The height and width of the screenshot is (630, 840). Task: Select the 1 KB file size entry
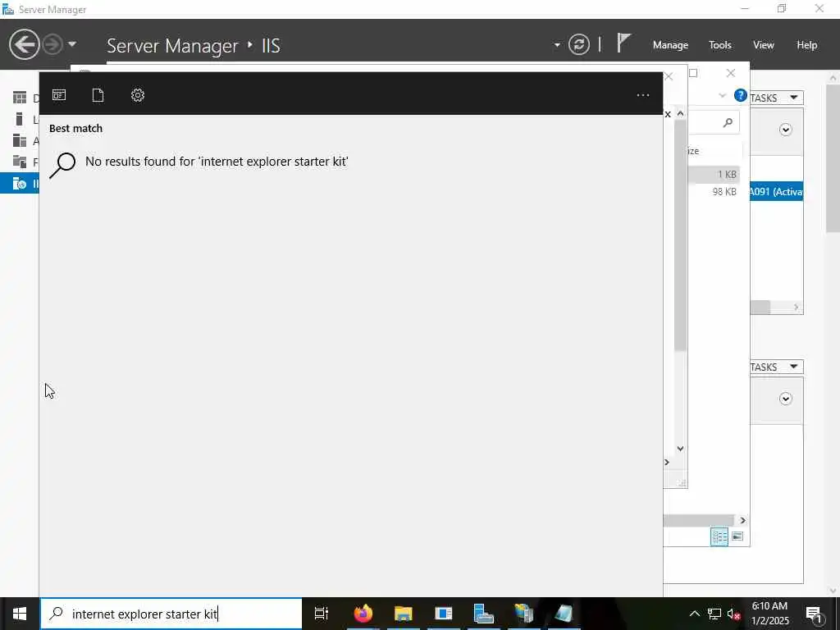coord(727,174)
